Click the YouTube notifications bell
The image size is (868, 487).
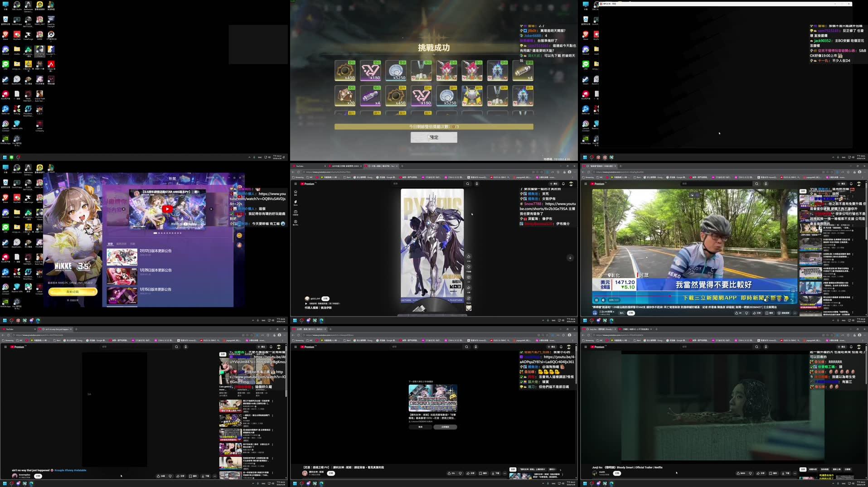(x=563, y=184)
